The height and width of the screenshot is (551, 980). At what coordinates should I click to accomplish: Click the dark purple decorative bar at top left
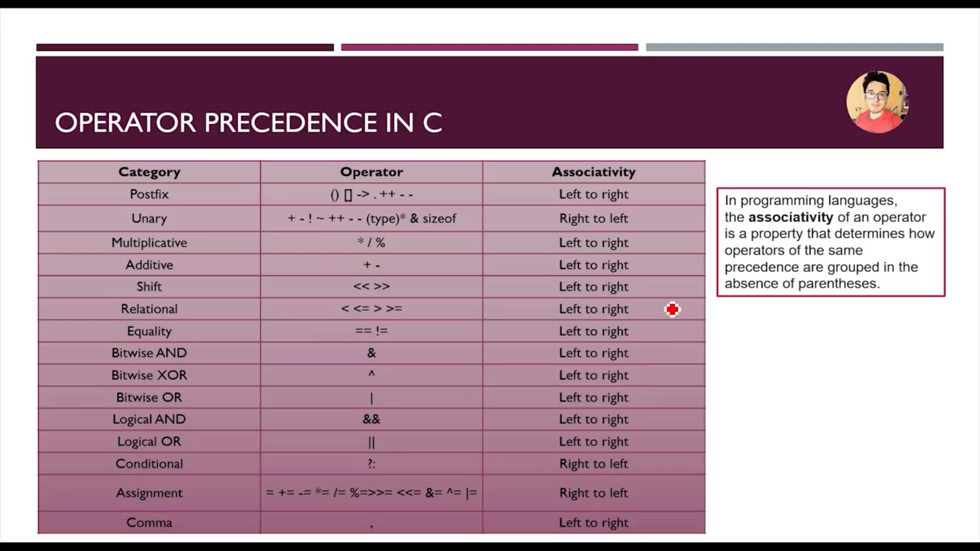pos(185,47)
